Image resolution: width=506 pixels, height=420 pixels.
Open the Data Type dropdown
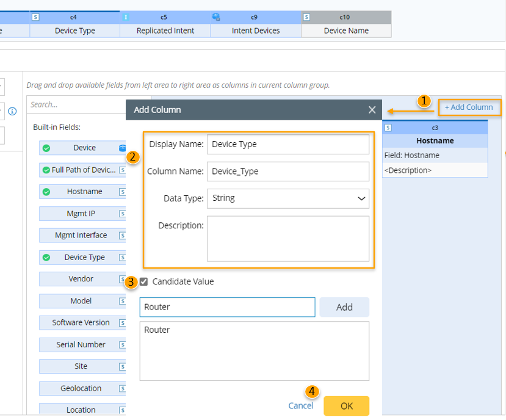click(287, 198)
